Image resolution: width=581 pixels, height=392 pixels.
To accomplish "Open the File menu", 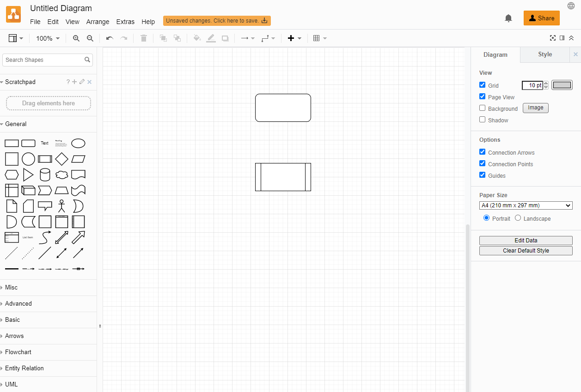I will point(35,22).
